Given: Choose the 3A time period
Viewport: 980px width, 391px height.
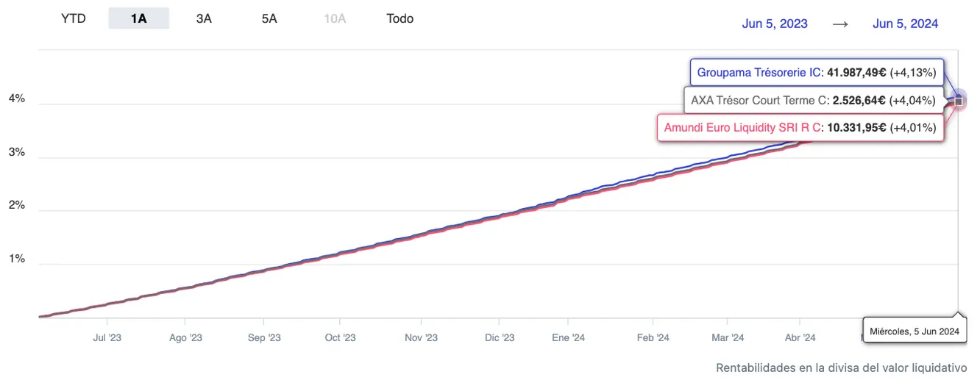Looking at the screenshot, I should 204,18.
